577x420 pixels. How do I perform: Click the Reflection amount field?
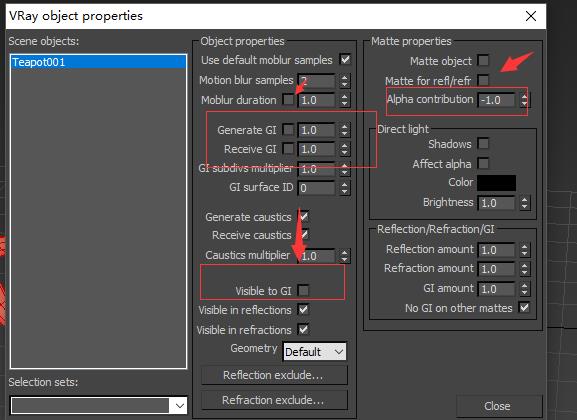[496, 250]
